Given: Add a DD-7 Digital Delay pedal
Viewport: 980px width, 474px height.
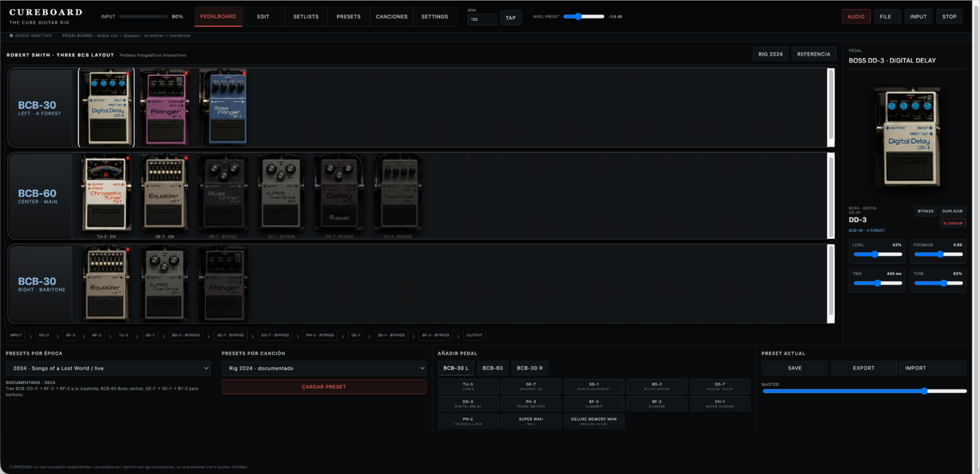Looking at the screenshot, I should 720,386.
